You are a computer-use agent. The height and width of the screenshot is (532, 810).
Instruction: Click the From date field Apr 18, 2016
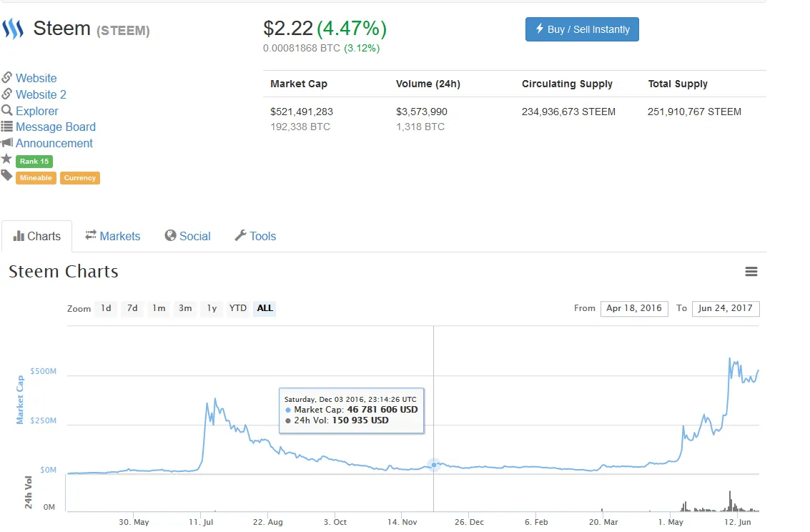(x=634, y=308)
